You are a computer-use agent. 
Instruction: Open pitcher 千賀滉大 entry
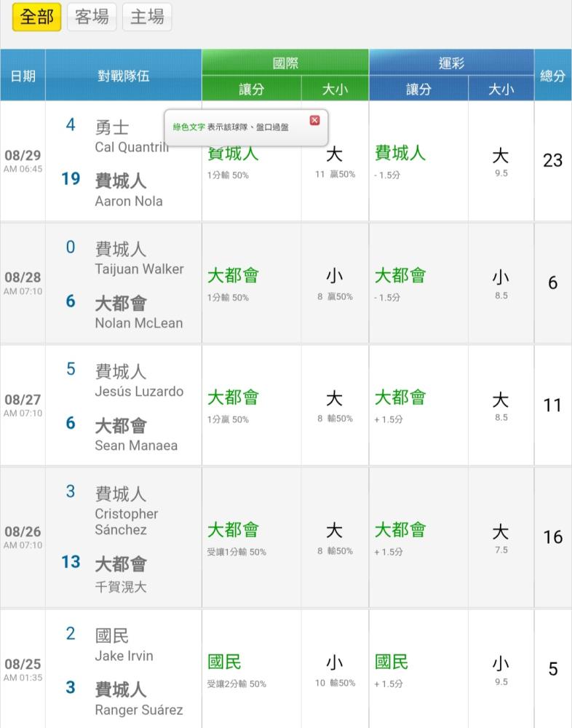coord(120,587)
